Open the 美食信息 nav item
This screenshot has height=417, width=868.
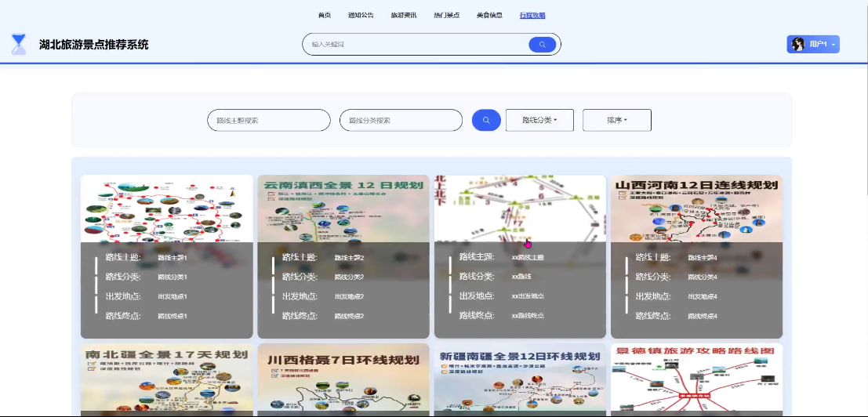489,15
